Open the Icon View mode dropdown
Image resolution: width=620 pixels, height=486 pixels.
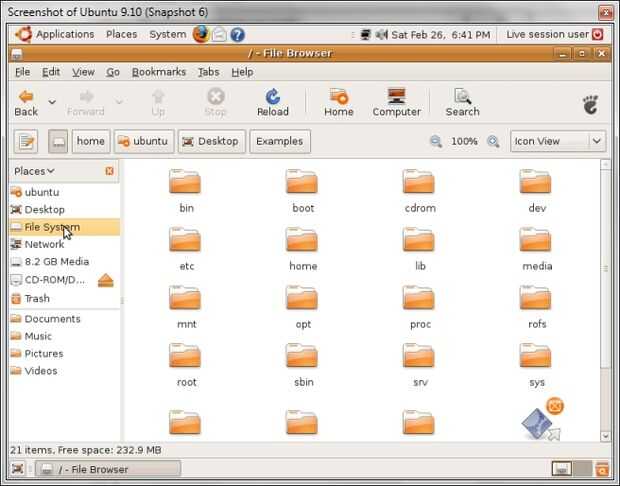[558, 141]
